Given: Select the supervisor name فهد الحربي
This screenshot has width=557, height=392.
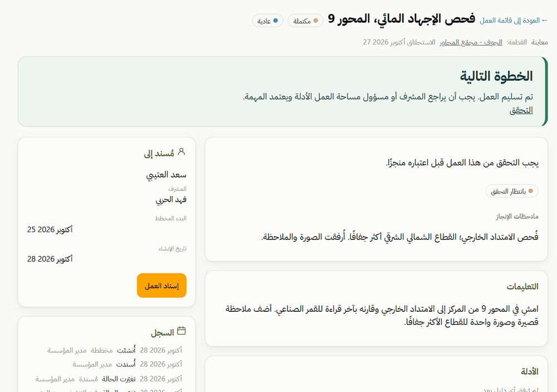Looking at the screenshot, I should coord(171,200).
